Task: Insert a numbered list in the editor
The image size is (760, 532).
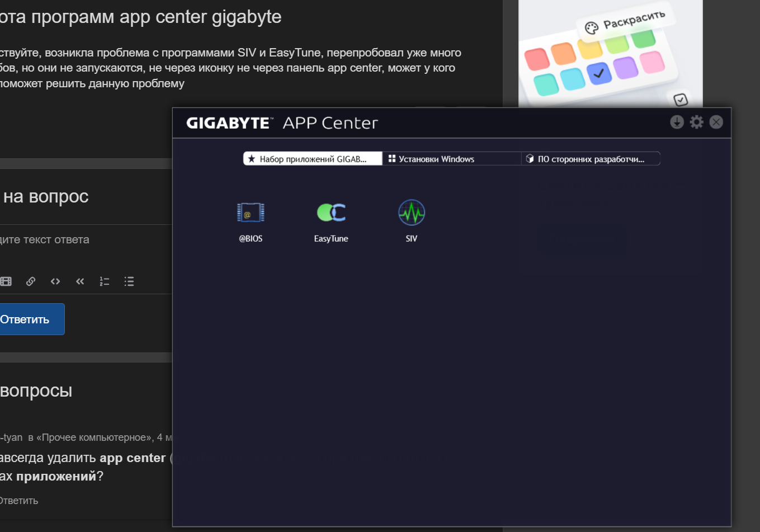Action: tap(105, 281)
